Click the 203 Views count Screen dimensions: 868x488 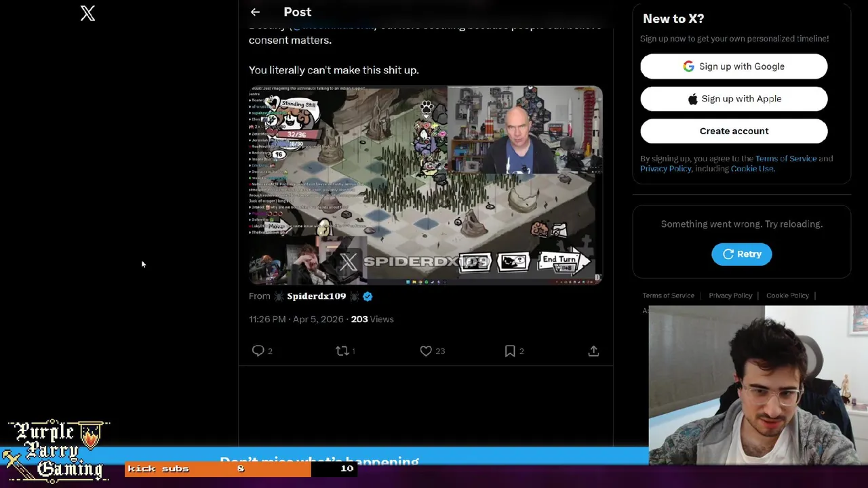tap(372, 319)
